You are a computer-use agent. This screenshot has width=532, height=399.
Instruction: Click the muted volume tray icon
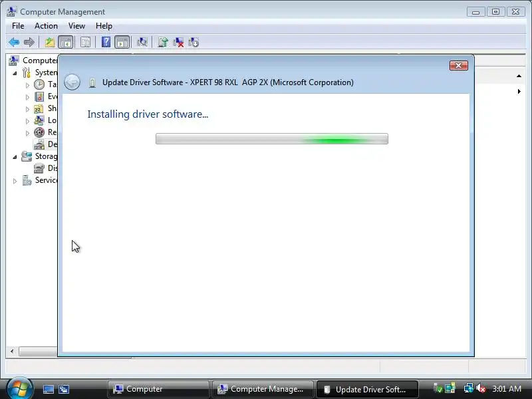pyautogui.click(x=481, y=388)
